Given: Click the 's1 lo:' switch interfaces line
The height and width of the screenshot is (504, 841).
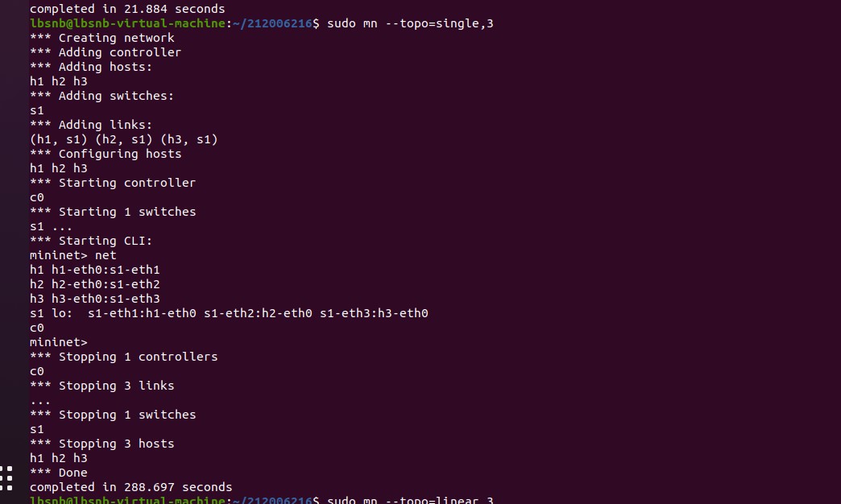Looking at the screenshot, I should [229, 313].
